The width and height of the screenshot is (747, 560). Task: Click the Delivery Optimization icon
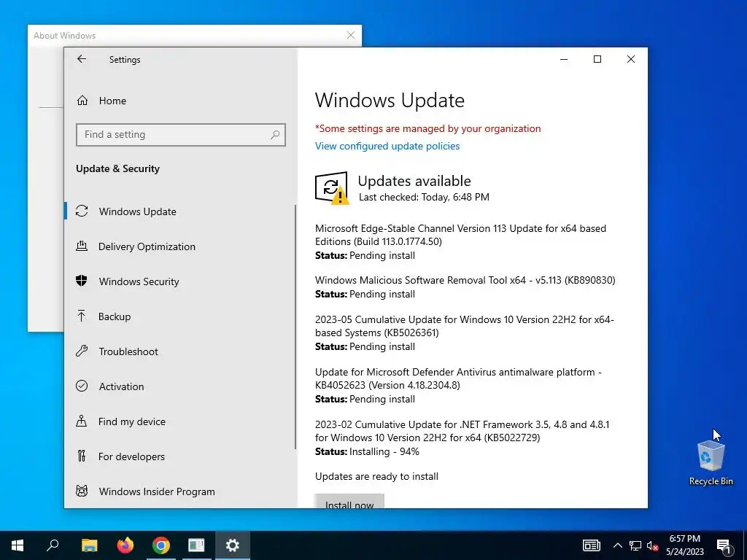pyautogui.click(x=82, y=246)
